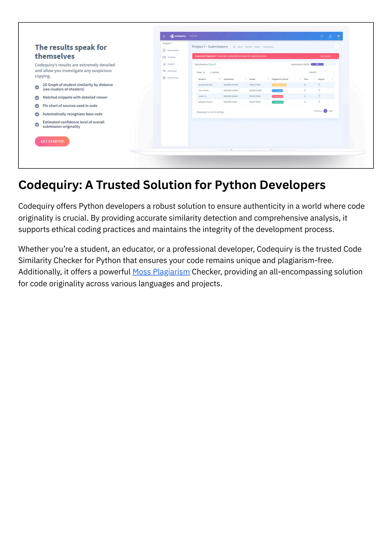The height and width of the screenshot is (554, 392).
Task: Open report for Justin Tu
Action: (319, 96)
